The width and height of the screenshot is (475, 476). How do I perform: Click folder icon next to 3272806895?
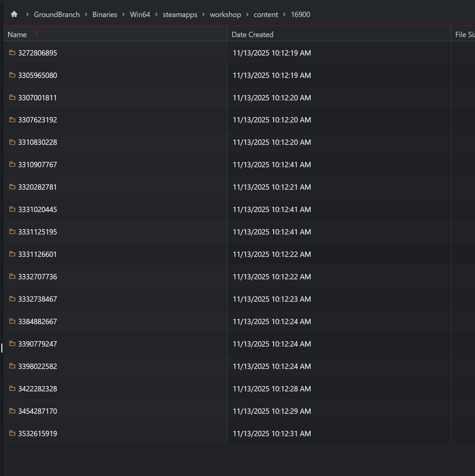click(x=12, y=53)
